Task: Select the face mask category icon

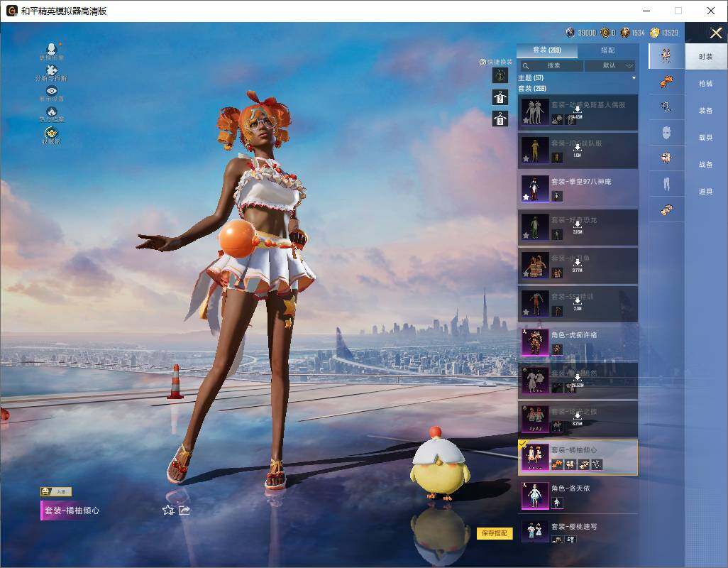Action: click(666, 133)
